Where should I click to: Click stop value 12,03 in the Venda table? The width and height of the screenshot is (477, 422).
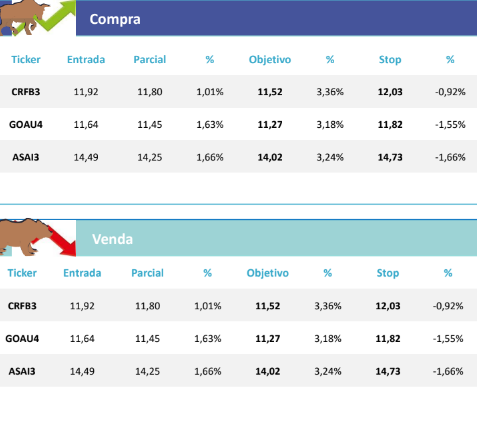(x=388, y=306)
